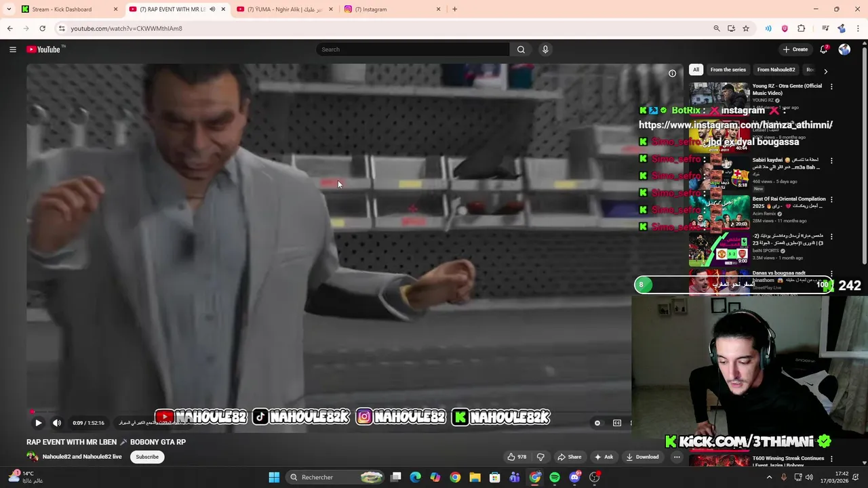Launch Spotify from the taskbar
The height and width of the screenshot is (488, 868).
tap(555, 477)
